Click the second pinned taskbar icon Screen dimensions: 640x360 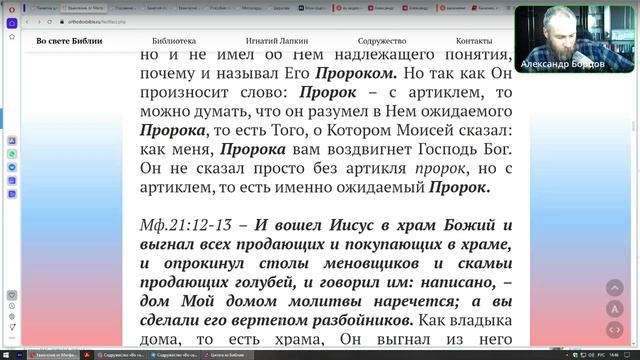(x=20, y=355)
